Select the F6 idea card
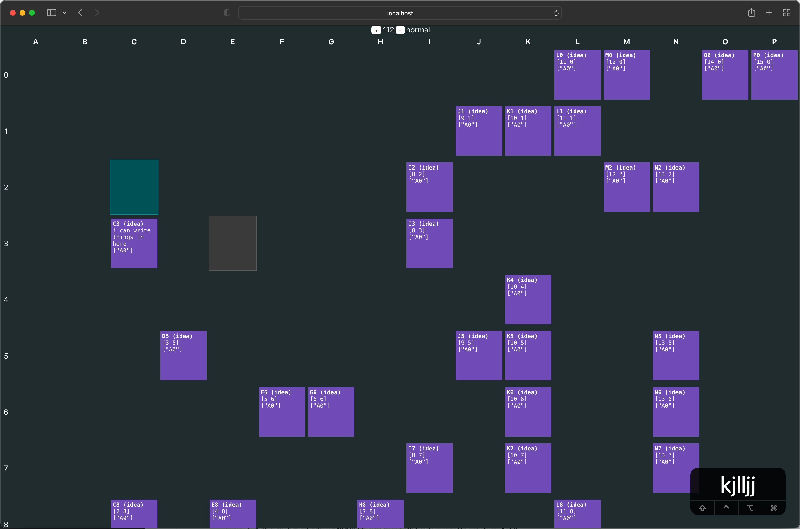The width and height of the screenshot is (800, 529). (x=282, y=412)
